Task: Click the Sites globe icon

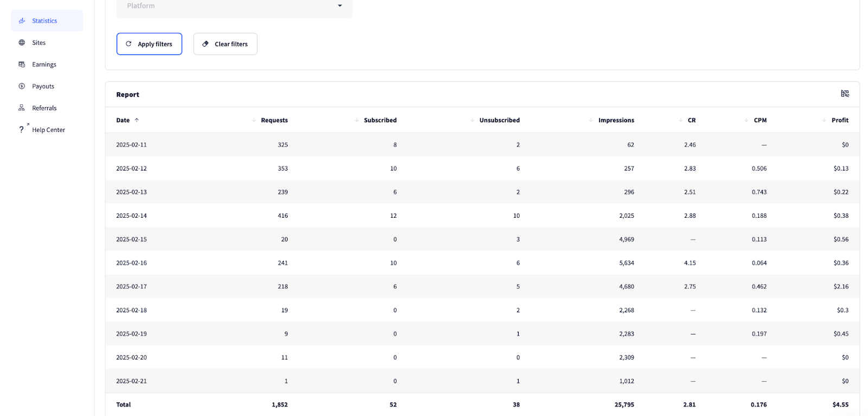Action: [22, 42]
